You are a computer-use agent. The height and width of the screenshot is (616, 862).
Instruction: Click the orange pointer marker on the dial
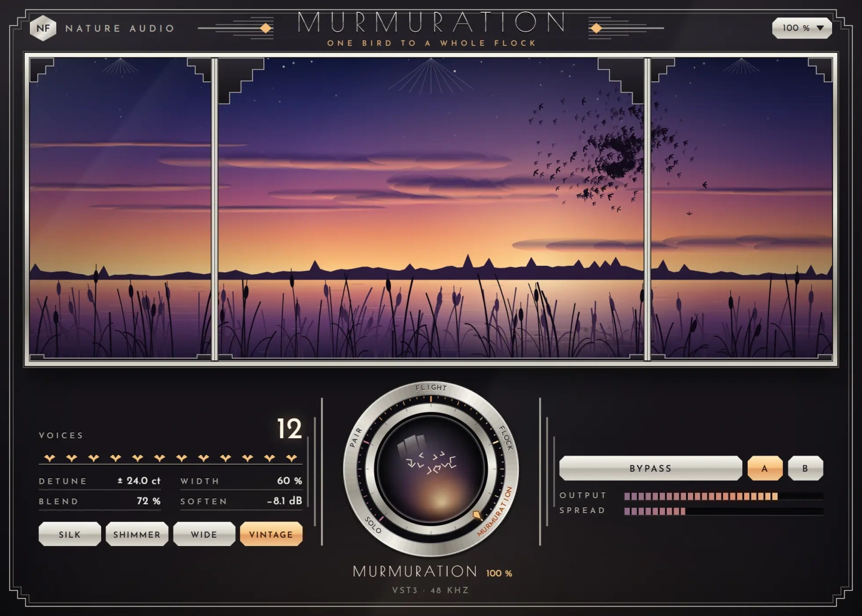[477, 514]
